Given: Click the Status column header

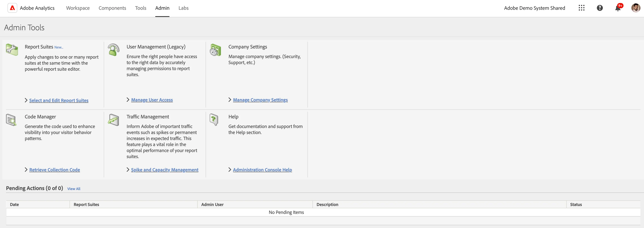Looking at the screenshot, I should pyautogui.click(x=603, y=204).
